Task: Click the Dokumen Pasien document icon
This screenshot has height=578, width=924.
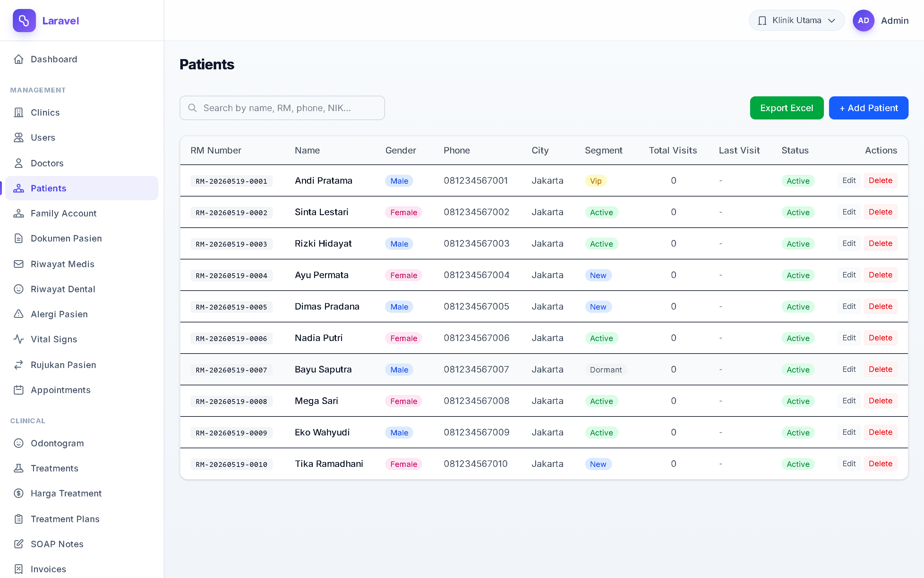Action: tap(19, 239)
